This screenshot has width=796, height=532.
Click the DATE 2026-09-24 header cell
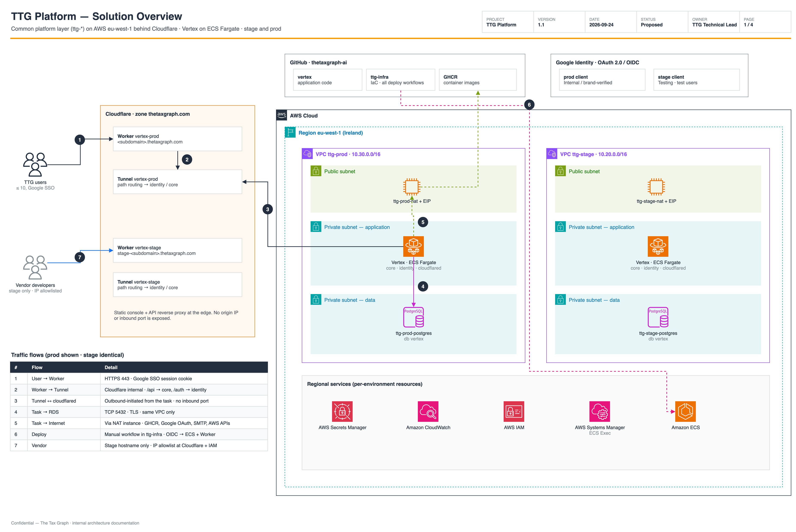pyautogui.click(x=611, y=22)
